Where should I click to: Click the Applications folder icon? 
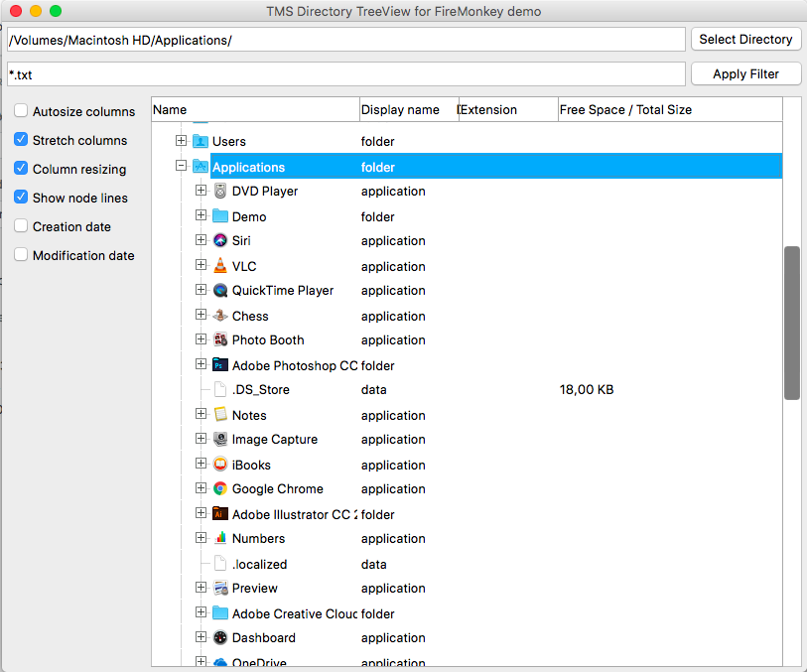point(201,166)
